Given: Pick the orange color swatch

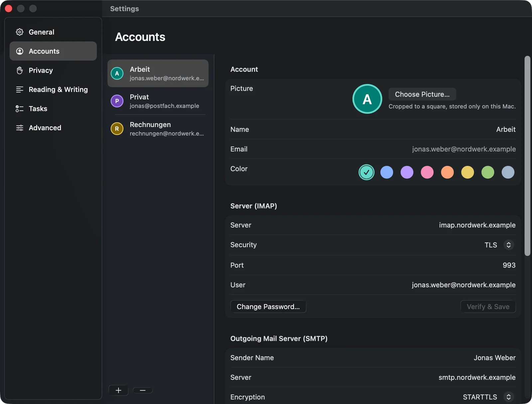Looking at the screenshot, I should click(x=448, y=172).
